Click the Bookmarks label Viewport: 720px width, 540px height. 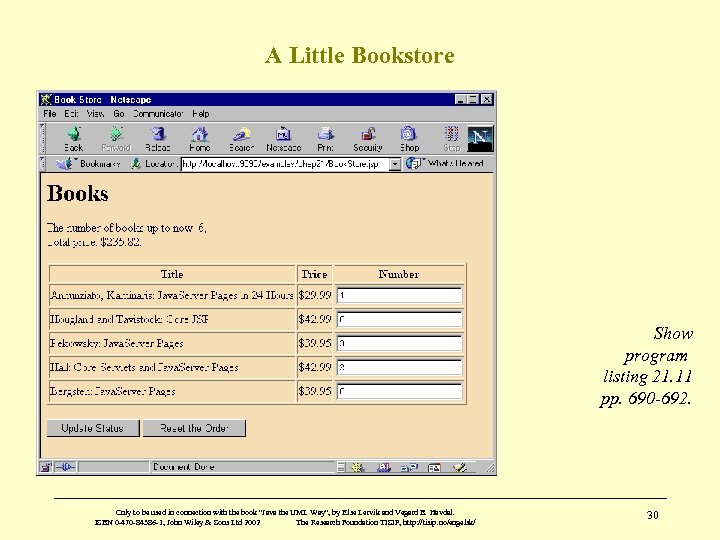(100, 163)
